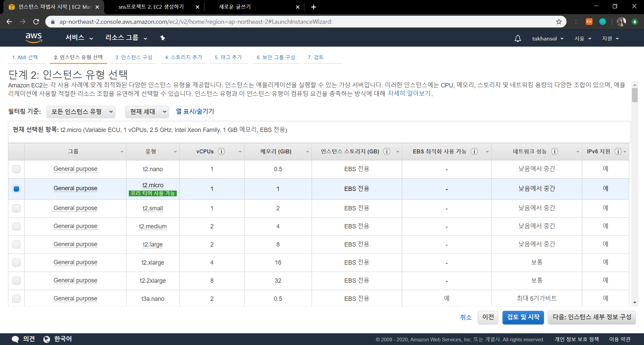Click the orange EX extension icon

(589, 22)
